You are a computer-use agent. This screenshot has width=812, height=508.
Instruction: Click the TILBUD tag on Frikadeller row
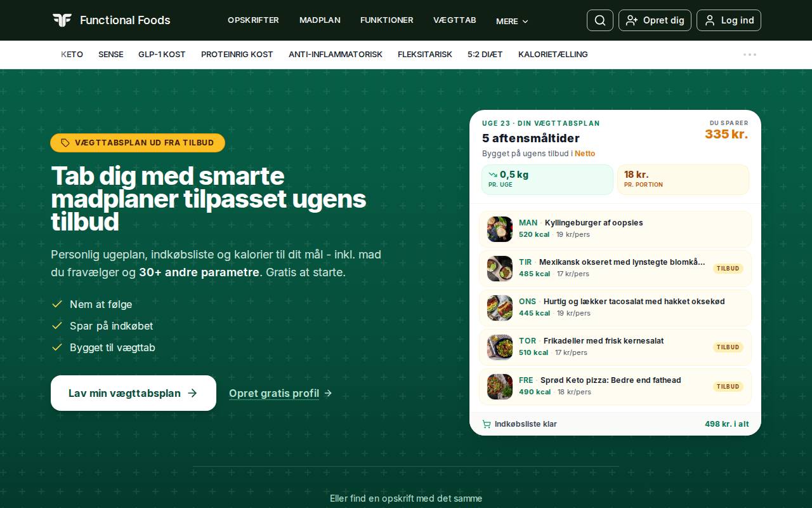(x=728, y=347)
